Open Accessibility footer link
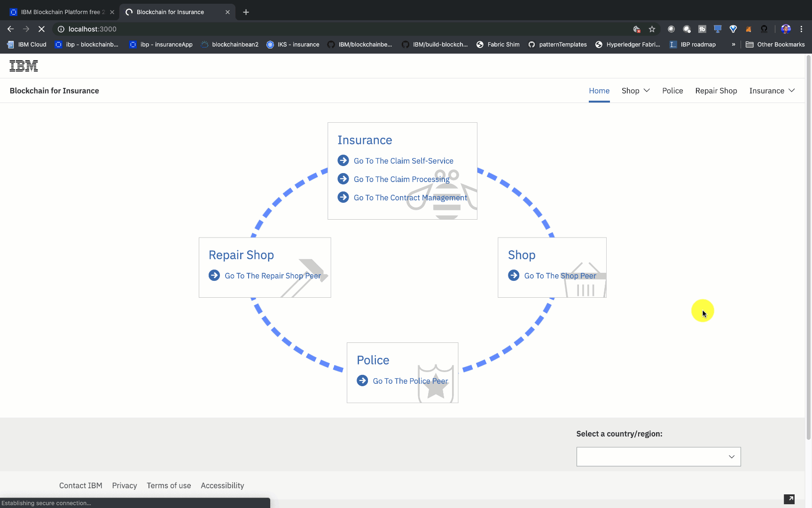The width and height of the screenshot is (812, 508). tap(222, 485)
